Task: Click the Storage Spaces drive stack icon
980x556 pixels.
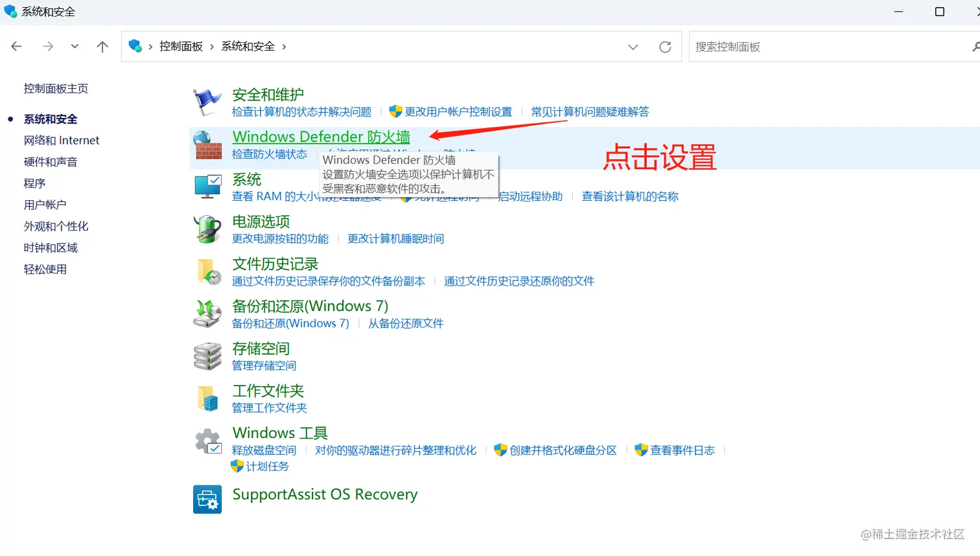Action: 207,356
